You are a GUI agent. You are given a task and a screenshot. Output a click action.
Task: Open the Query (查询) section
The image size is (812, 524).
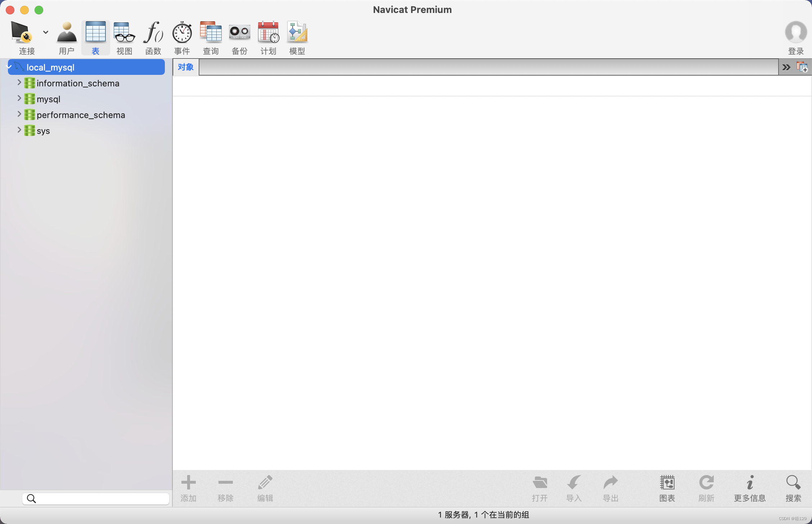coord(211,38)
